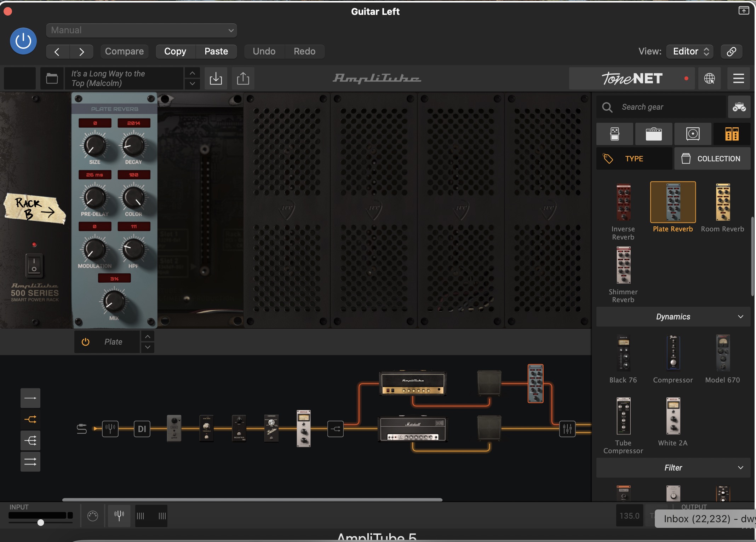Toggle the Plate rack unit power
756x542 pixels.
point(86,342)
